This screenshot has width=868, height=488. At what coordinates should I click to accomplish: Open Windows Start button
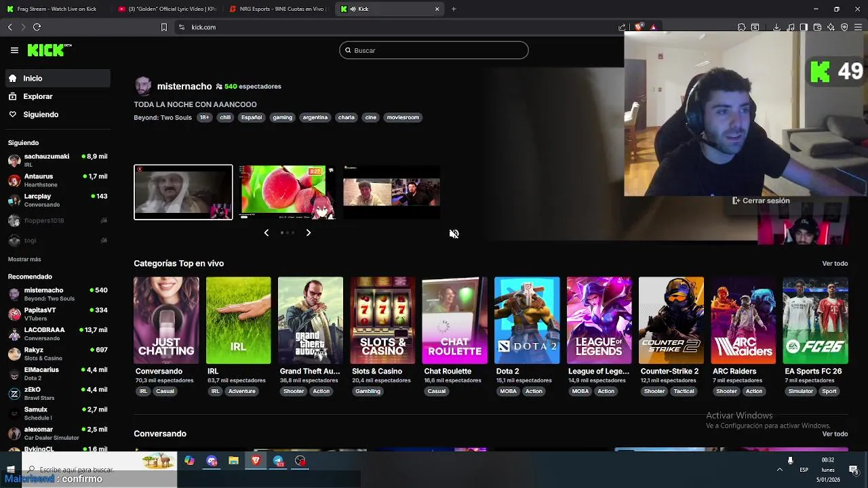(10, 469)
